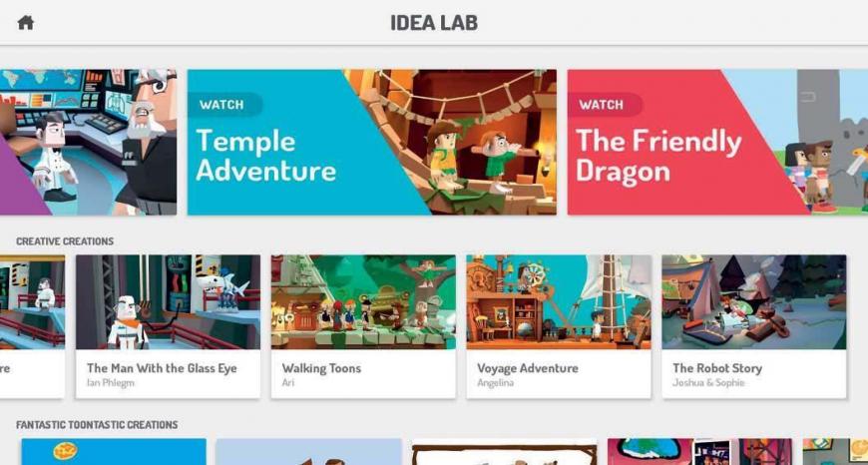Open the blue Toontastic creation thumbnail
This screenshot has height=465, width=868.
click(x=114, y=452)
